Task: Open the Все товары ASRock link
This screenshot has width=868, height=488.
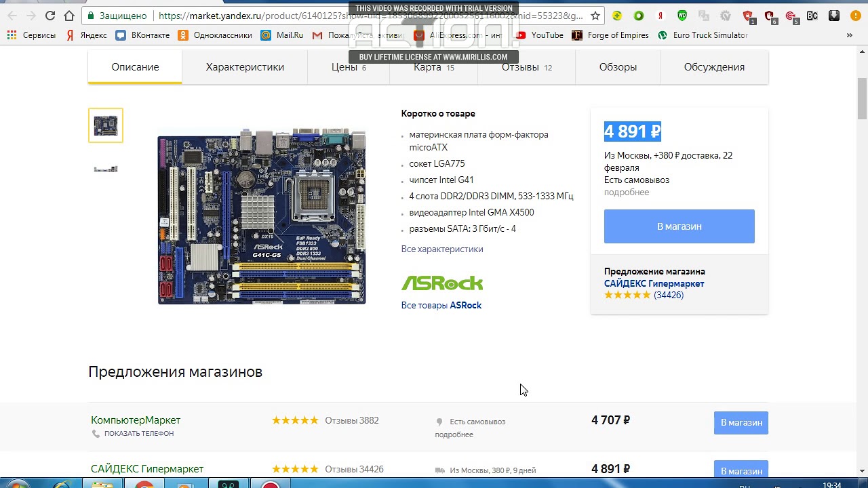Action: click(x=441, y=305)
